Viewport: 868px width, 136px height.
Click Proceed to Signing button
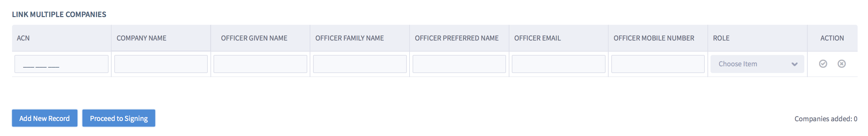[119, 118]
